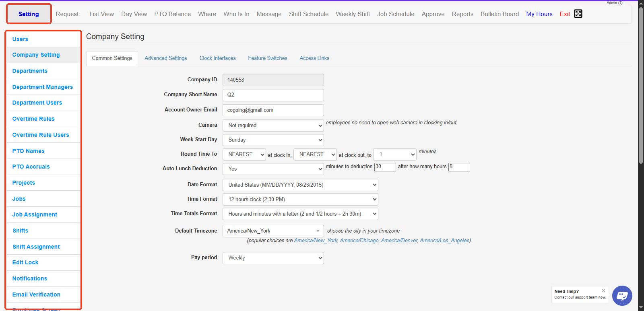The width and height of the screenshot is (644, 311).
Task: Open Overtime Rules in the sidebar
Action: 33,119
